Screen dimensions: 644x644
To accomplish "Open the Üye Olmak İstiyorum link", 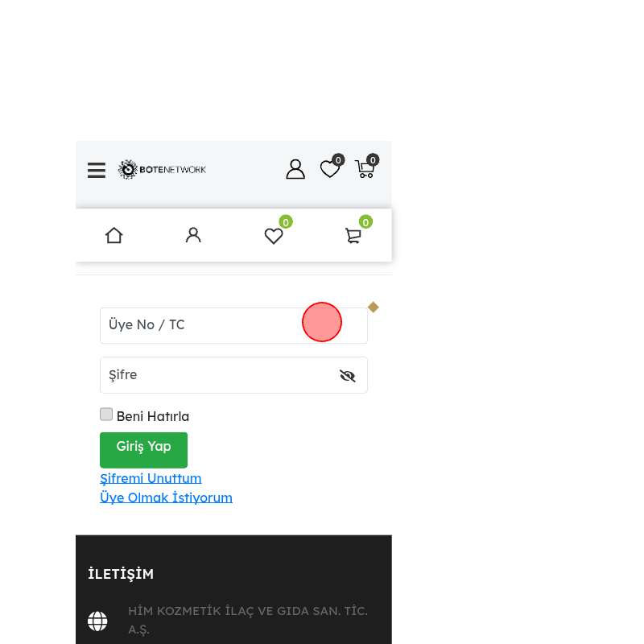I will point(166,497).
